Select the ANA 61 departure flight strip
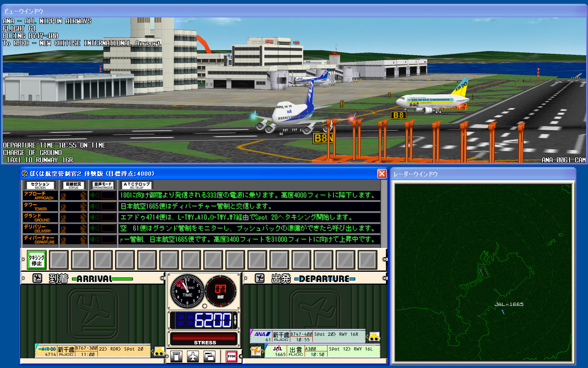 (x=308, y=336)
